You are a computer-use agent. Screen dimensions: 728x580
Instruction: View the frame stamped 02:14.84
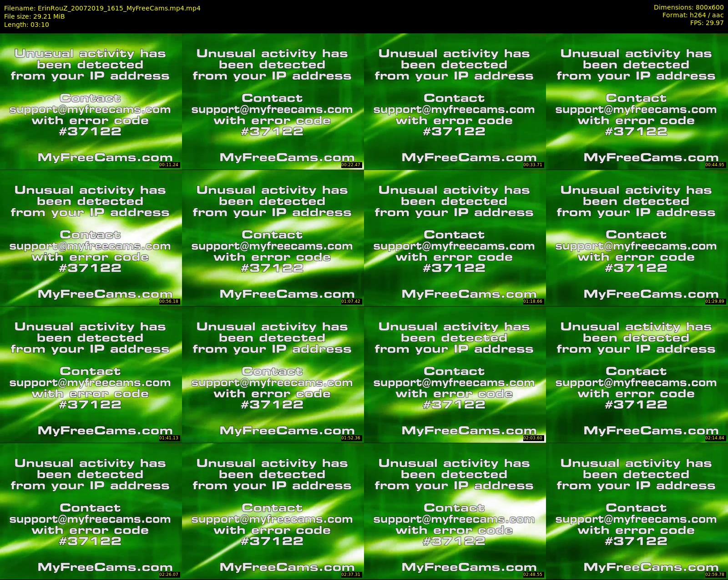pyautogui.click(x=637, y=375)
